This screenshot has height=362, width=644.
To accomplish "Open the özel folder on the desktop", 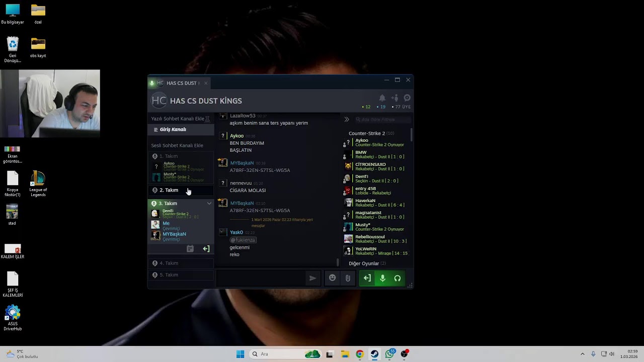I will (38, 14).
